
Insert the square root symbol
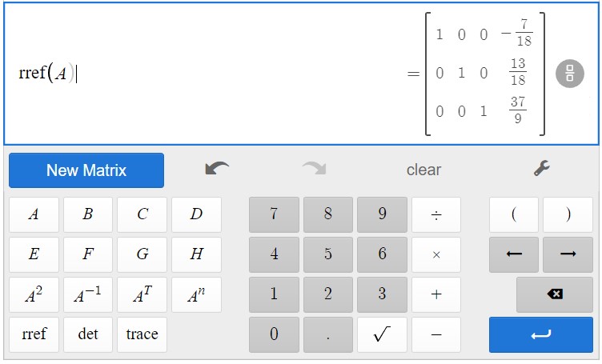pyautogui.click(x=382, y=334)
